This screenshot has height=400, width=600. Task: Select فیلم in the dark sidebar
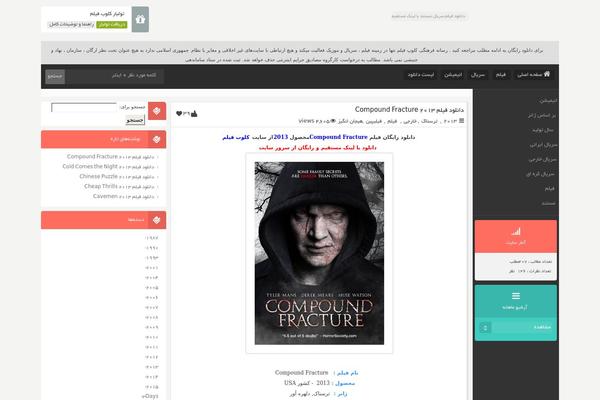(x=549, y=188)
